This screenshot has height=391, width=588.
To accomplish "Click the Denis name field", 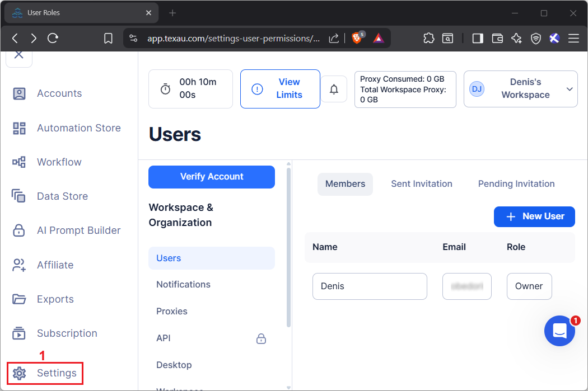I will pos(370,286).
